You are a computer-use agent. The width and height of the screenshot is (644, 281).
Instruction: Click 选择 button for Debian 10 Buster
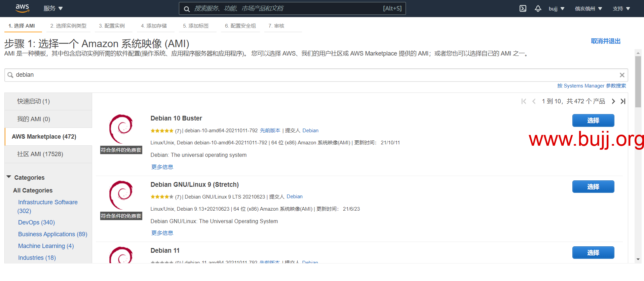(x=593, y=120)
